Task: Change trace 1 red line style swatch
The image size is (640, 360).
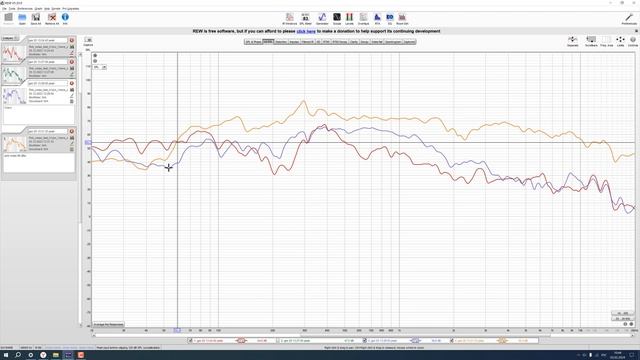Action: (x=241, y=340)
